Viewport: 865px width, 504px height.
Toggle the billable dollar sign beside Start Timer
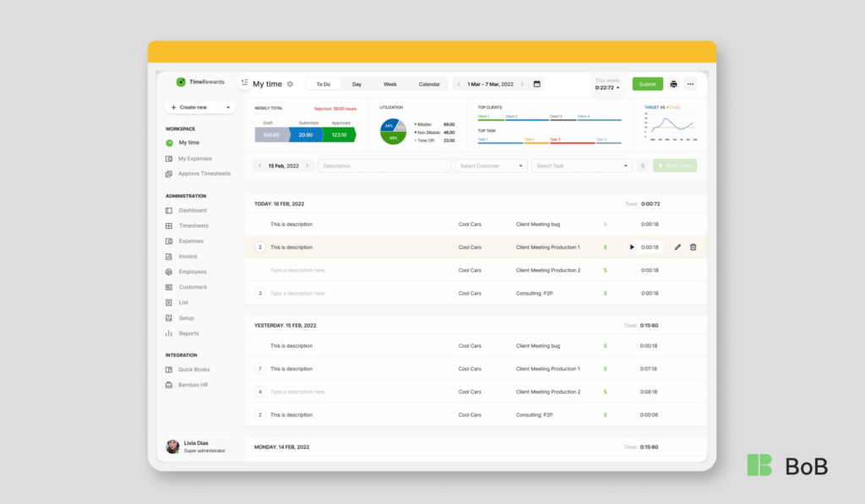(x=643, y=166)
